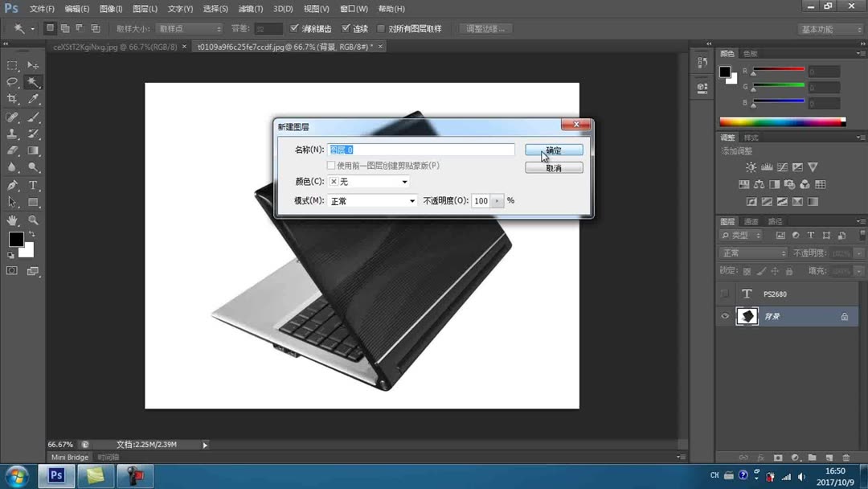Select the PS2680 text layer

[x=776, y=294]
